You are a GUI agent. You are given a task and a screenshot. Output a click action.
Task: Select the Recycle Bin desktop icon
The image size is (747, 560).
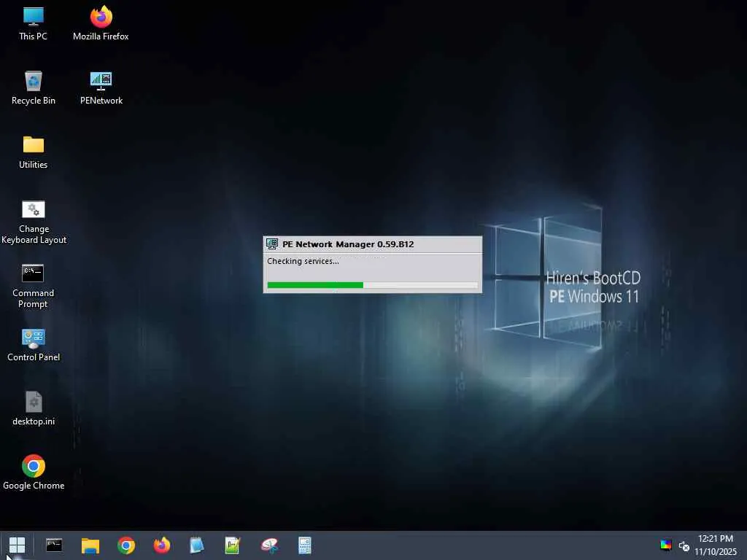[34, 87]
